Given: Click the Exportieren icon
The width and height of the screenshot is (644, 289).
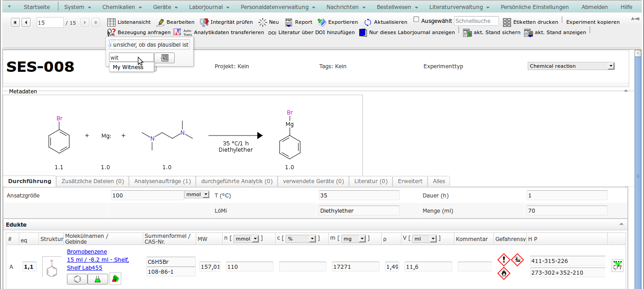Looking at the screenshot, I should pos(322,22).
